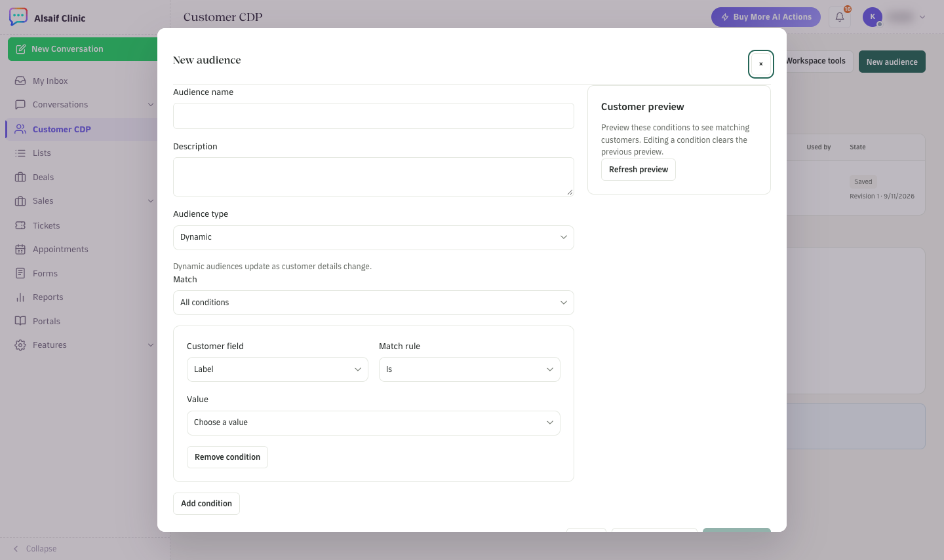Open the Customer field Label dropdown
The width and height of the screenshot is (944, 560).
[277, 369]
